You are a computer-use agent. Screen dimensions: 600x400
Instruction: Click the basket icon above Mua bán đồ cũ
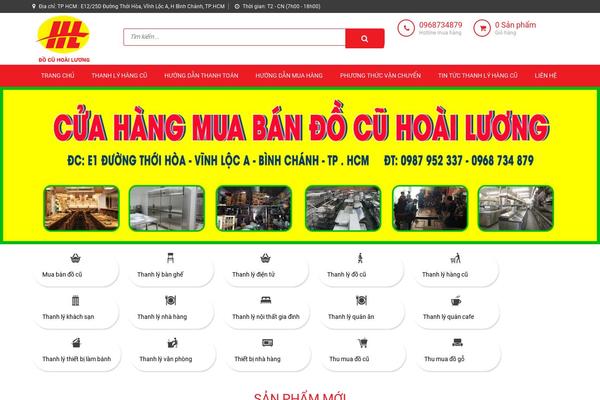click(x=75, y=258)
